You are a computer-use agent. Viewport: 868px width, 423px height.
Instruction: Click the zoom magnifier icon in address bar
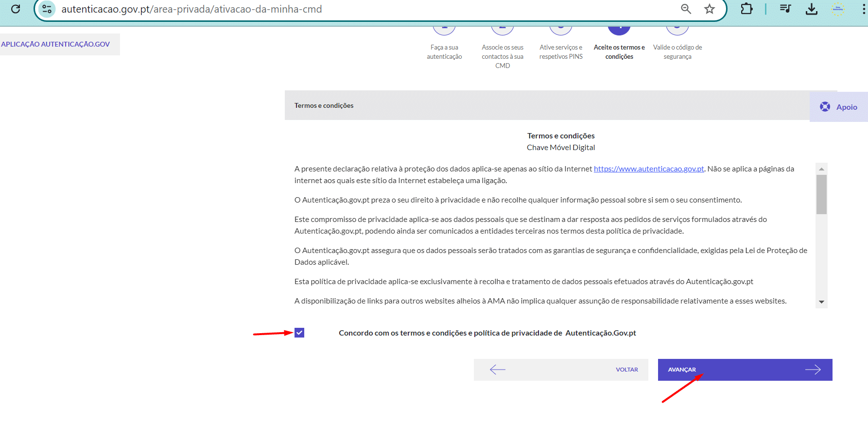click(686, 9)
